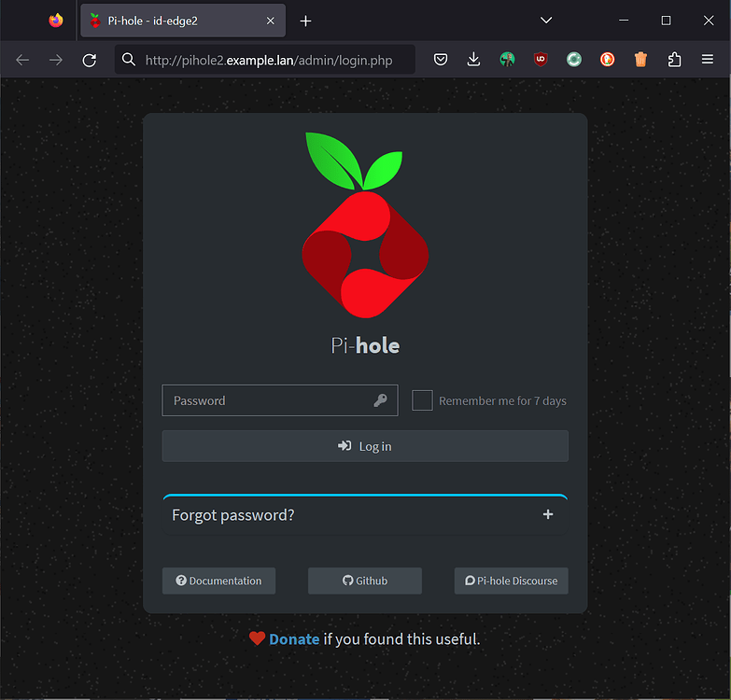Open the Extensions puzzle piece menu
The image size is (731, 700).
(674, 60)
